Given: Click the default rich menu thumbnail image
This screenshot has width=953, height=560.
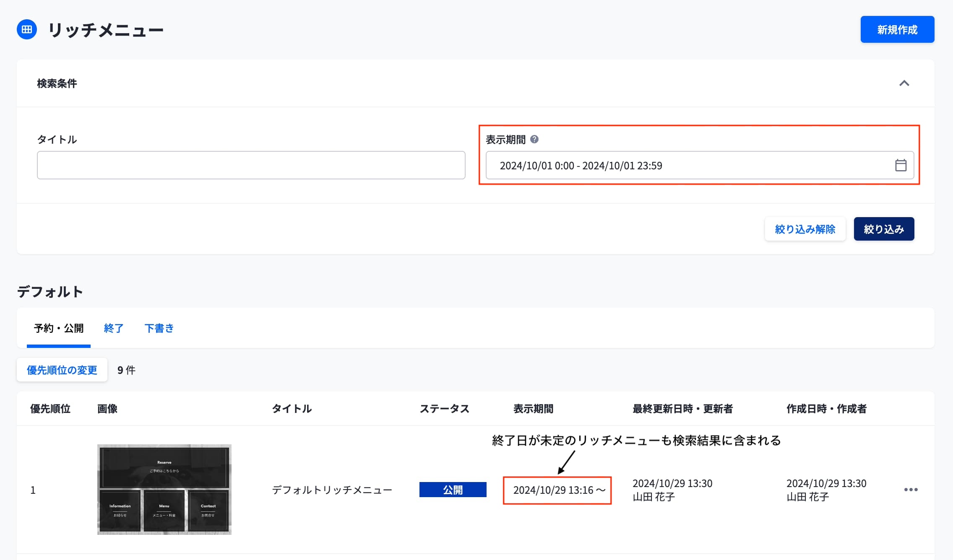Looking at the screenshot, I should 164,489.
